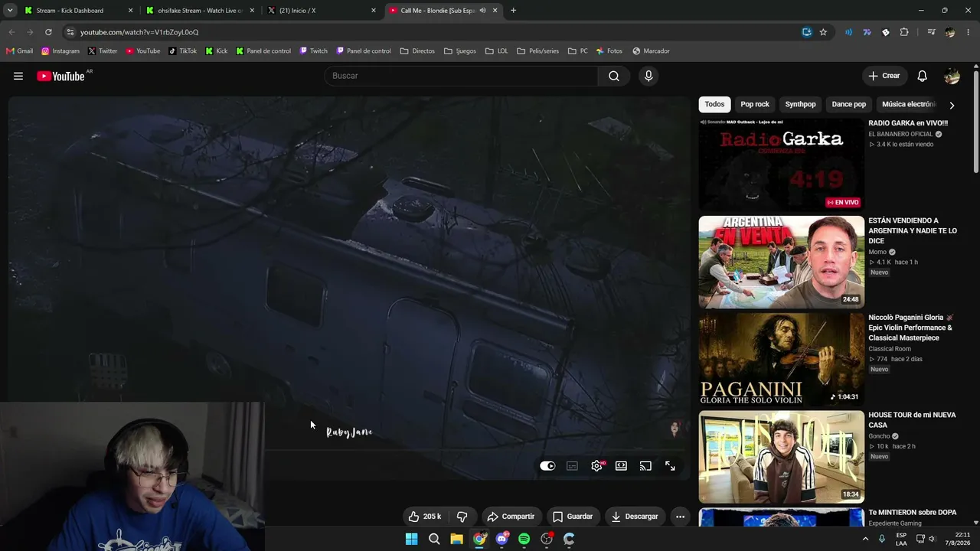Screen dimensions: 980x551
Task: Open the Chrome extensions puzzle menu
Action: coord(904,32)
